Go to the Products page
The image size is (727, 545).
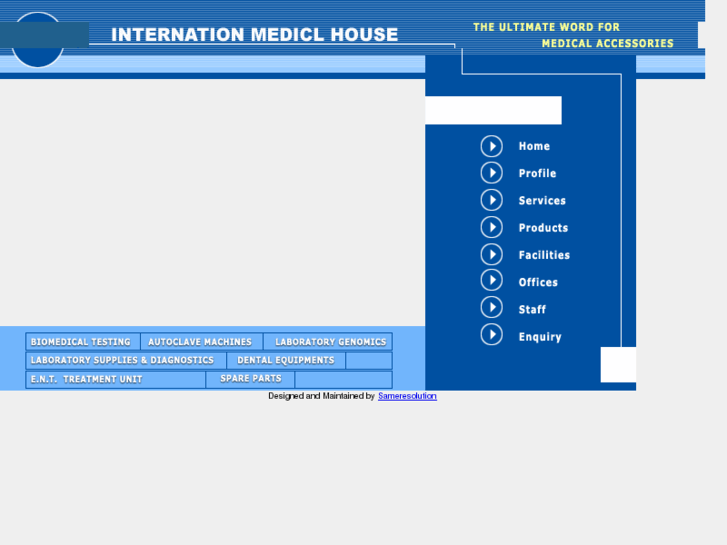click(x=543, y=228)
